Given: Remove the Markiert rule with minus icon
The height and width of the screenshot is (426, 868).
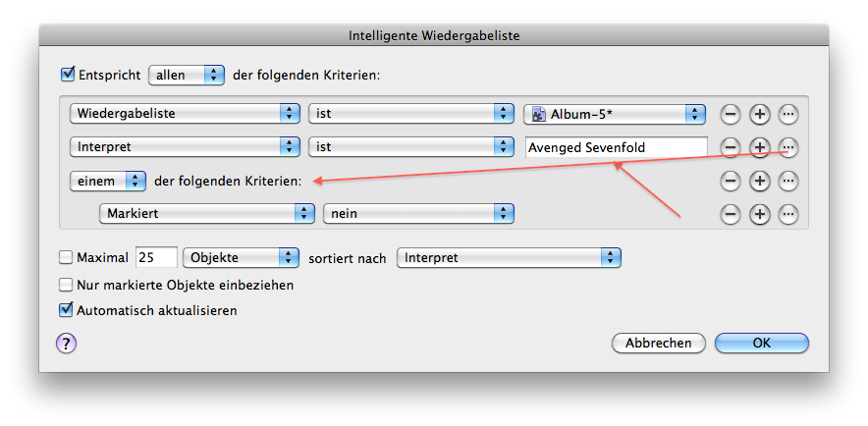Looking at the screenshot, I should tap(731, 214).
